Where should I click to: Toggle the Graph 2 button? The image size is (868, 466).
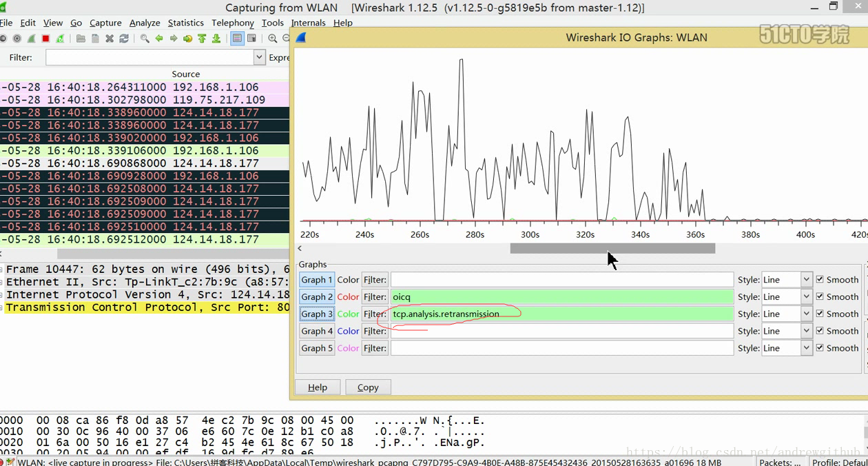click(x=317, y=297)
